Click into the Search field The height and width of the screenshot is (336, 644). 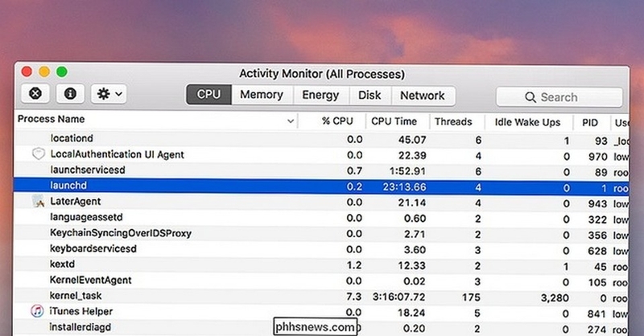click(x=559, y=97)
